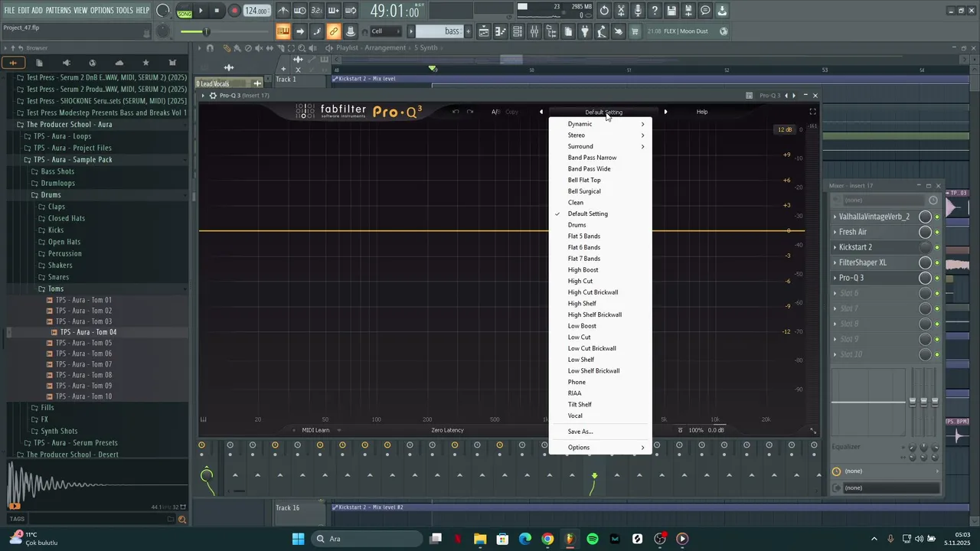Click the browser search magnifier icon
Screen dimensions: 980x551
coord(182,520)
